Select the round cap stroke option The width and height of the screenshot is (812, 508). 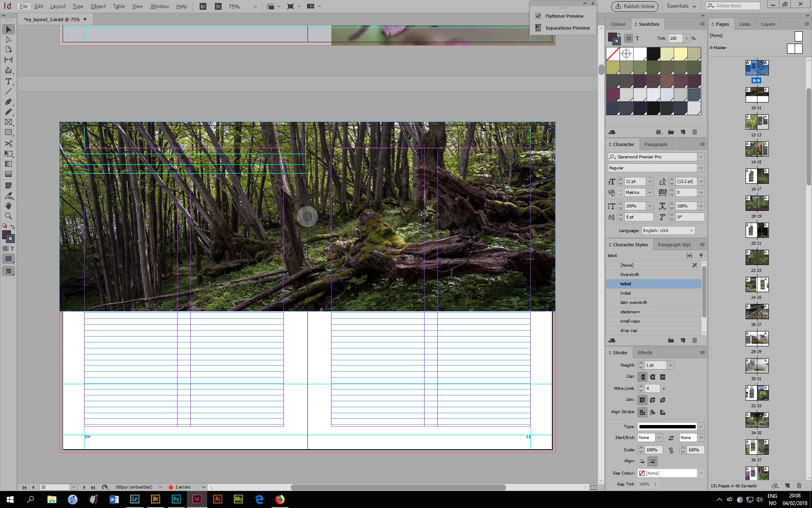653,377
